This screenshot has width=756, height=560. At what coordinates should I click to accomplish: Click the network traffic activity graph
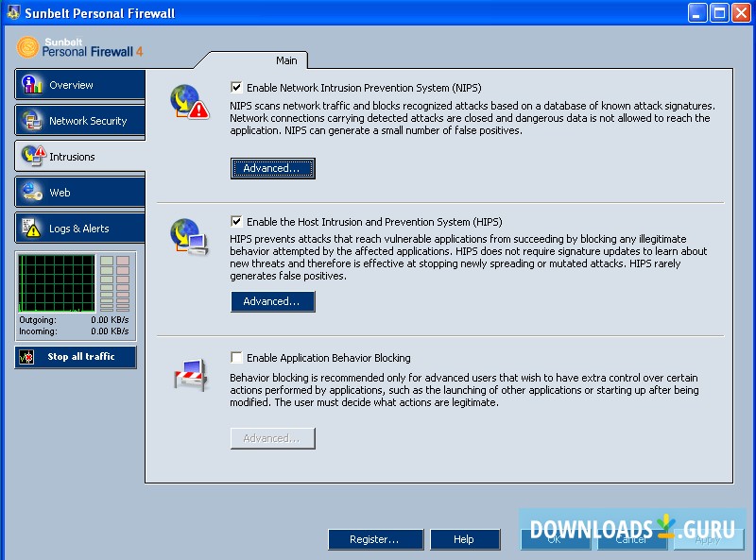tap(56, 280)
